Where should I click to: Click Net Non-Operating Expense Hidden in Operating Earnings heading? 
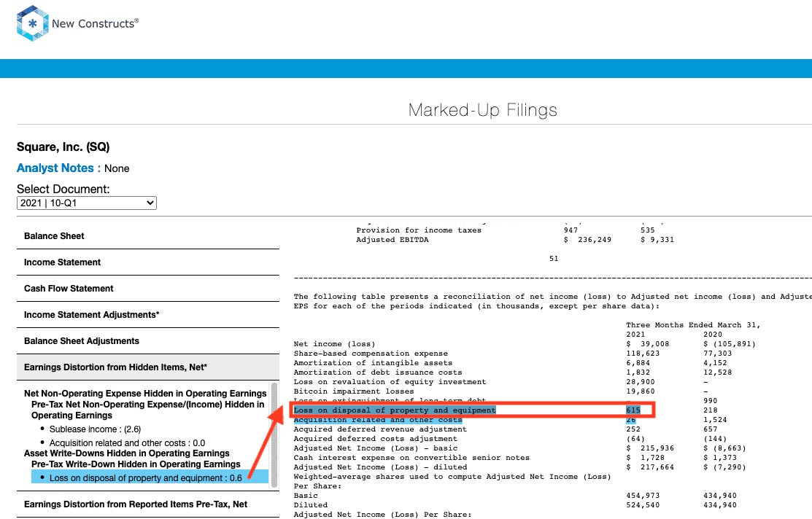click(x=145, y=394)
